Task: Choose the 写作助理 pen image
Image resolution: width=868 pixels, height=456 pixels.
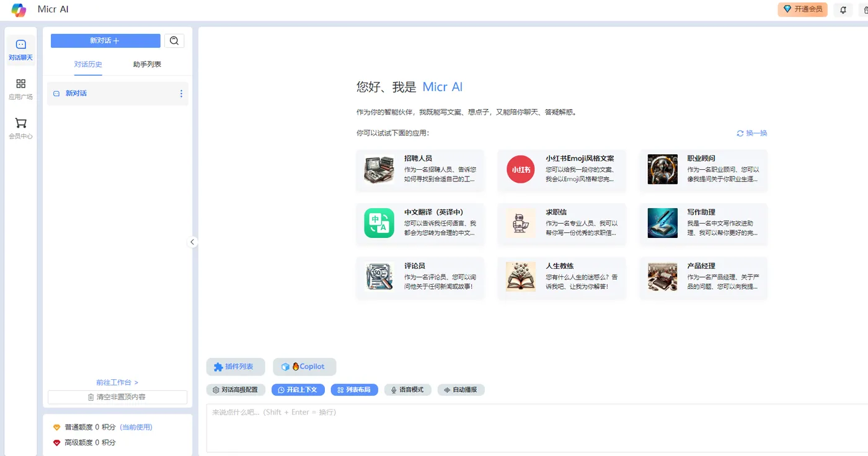Action: pos(662,223)
